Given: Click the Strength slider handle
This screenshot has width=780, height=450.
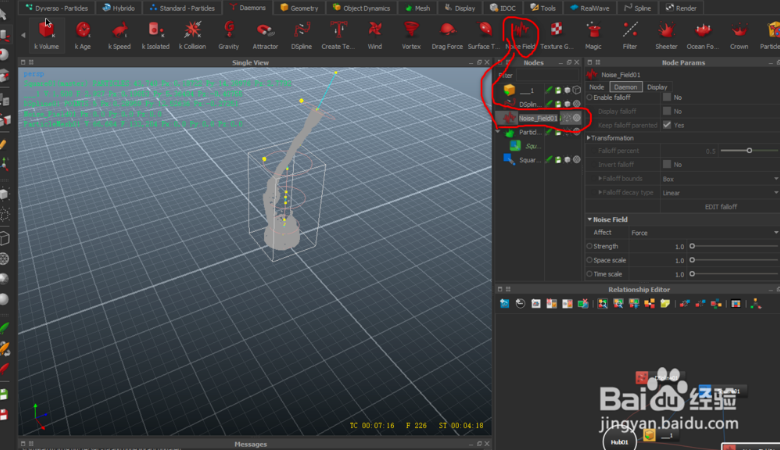Looking at the screenshot, I should coord(692,246).
